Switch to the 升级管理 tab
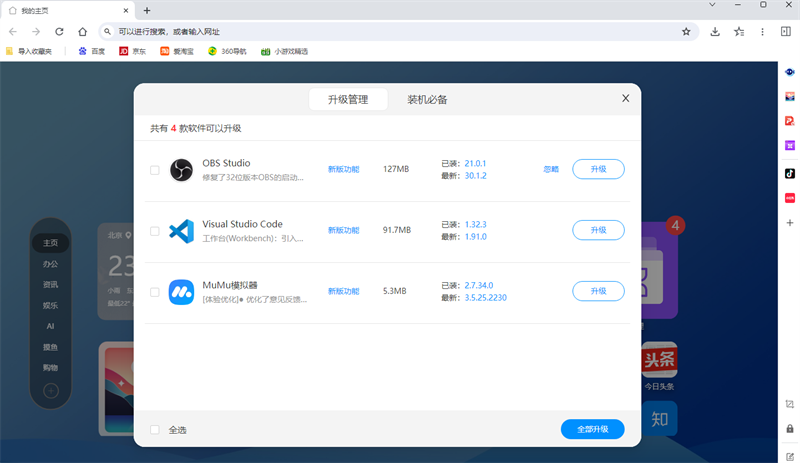Image resolution: width=800 pixels, height=463 pixels. click(348, 100)
